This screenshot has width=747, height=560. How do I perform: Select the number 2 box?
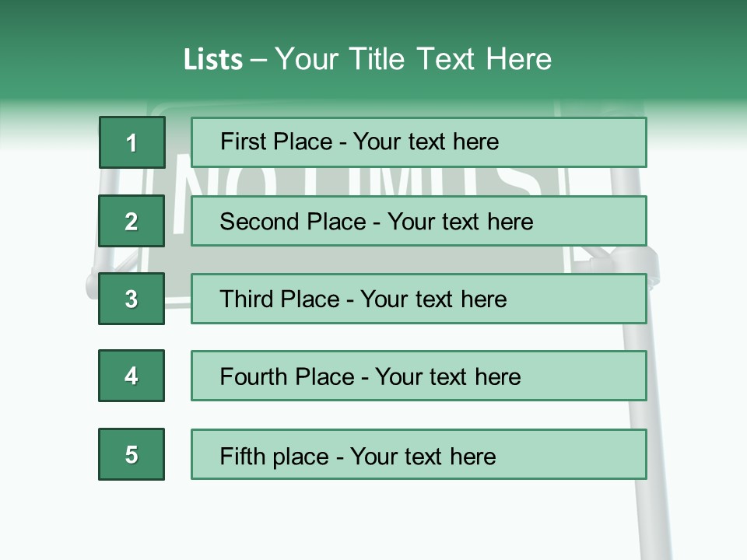pos(132,221)
